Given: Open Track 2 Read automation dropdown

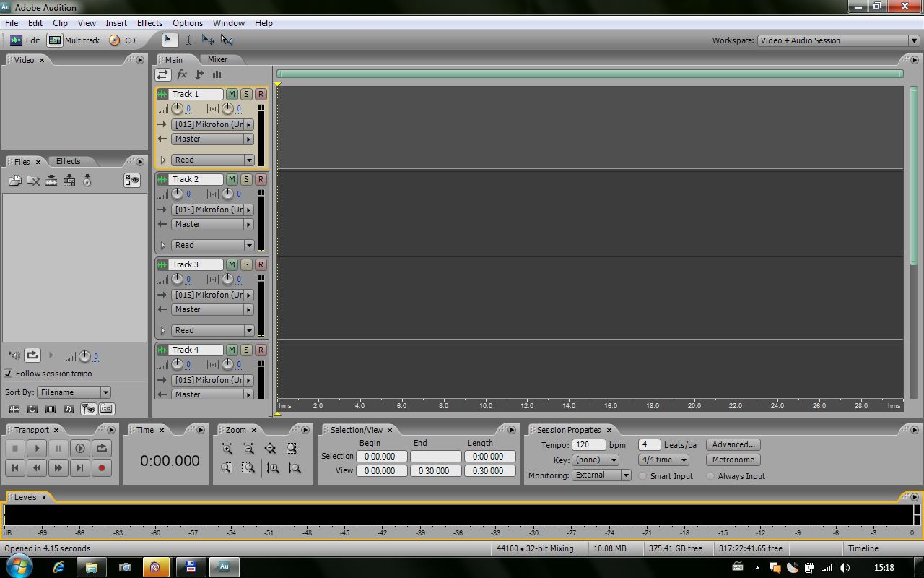Looking at the screenshot, I should pyautogui.click(x=213, y=245).
